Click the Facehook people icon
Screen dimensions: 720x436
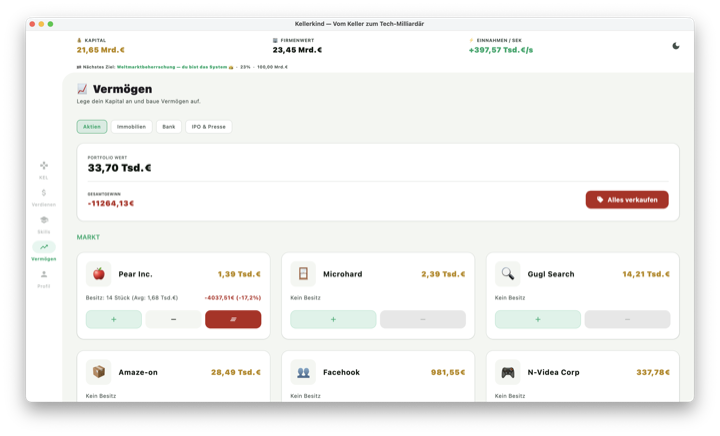tap(303, 372)
